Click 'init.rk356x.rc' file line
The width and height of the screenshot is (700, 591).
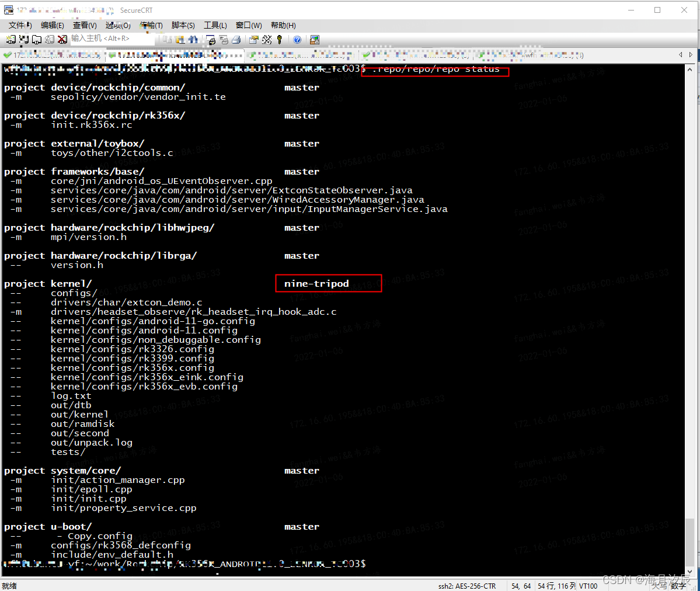92,125
